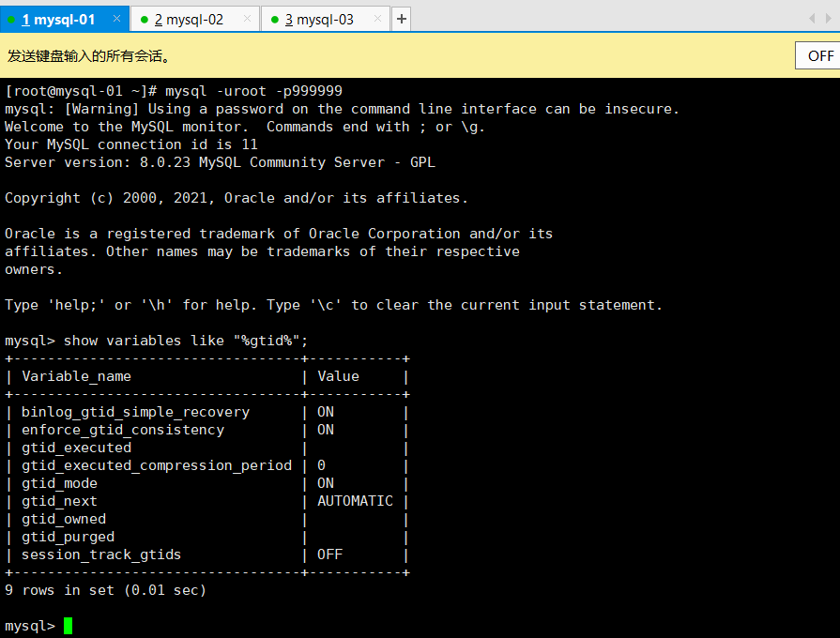
Task: Click the green status dot on mysql-02 tab
Action: pyautogui.click(x=145, y=20)
